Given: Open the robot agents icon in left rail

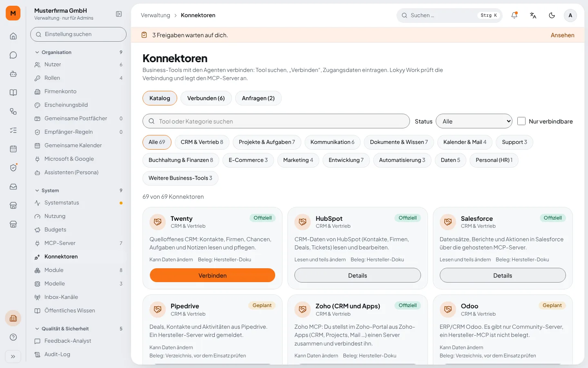Looking at the screenshot, I should pyautogui.click(x=13, y=74).
